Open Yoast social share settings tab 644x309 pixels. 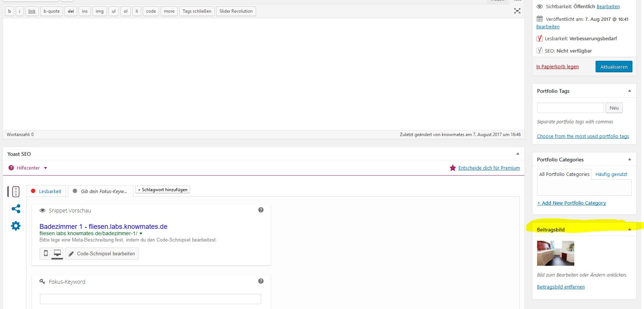pos(16,209)
